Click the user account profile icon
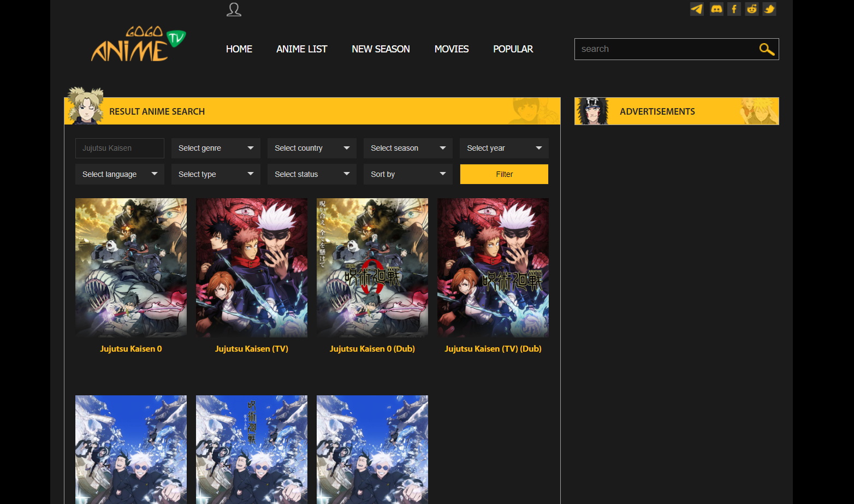 (x=234, y=9)
